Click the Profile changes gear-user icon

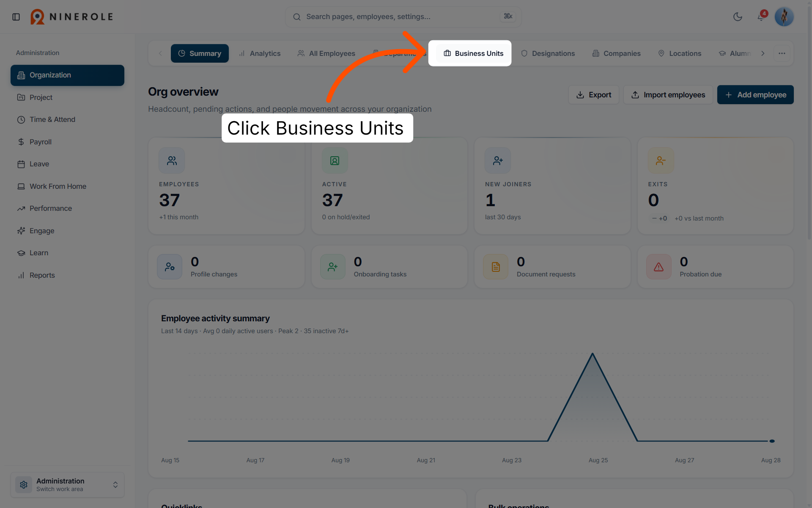tap(170, 267)
